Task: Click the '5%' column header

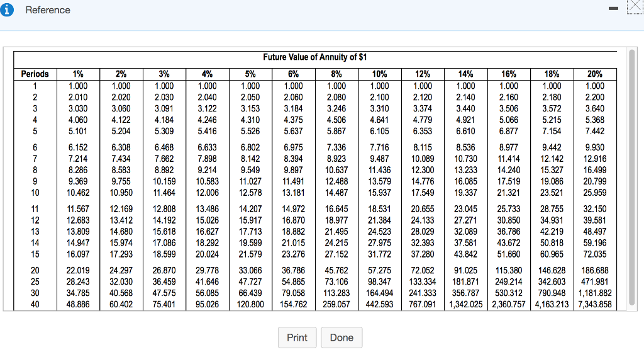Action: (x=250, y=74)
